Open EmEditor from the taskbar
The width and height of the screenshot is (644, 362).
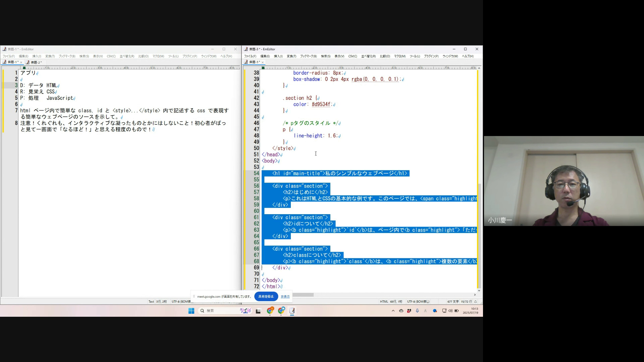pos(292,311)
